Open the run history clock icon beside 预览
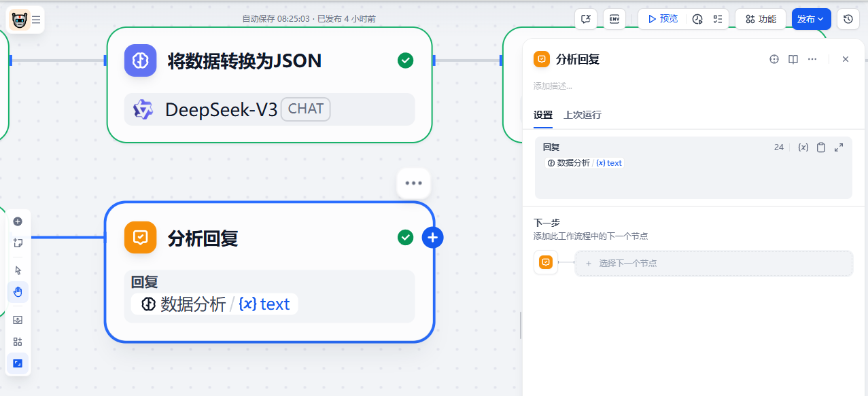 tap(697, 19)
